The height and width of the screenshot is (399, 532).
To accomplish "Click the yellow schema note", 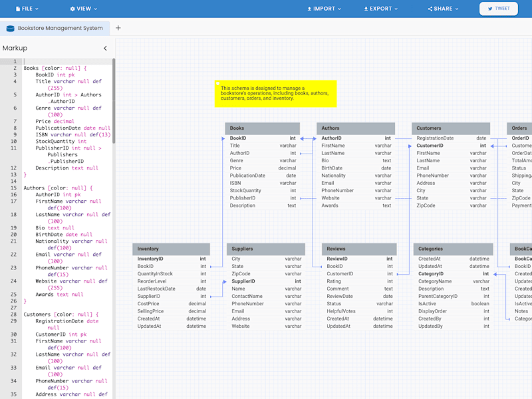I will 275,94.
